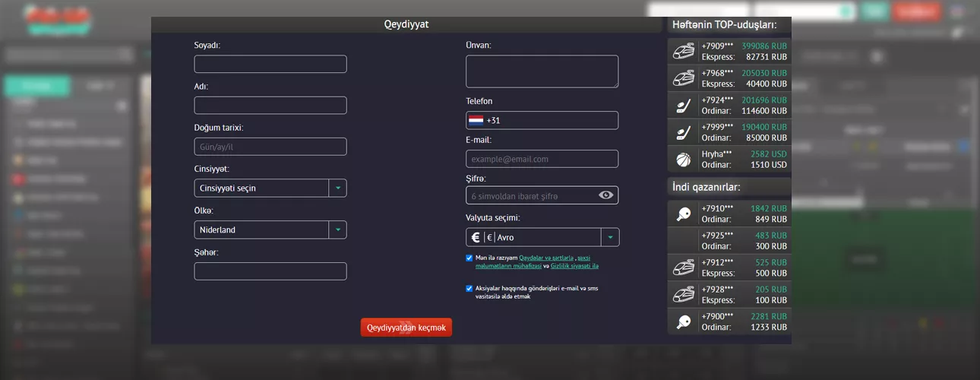Click the table tennis icon beside +7910***
Viewport: 980px width, 380px height.
pos(683,214)
